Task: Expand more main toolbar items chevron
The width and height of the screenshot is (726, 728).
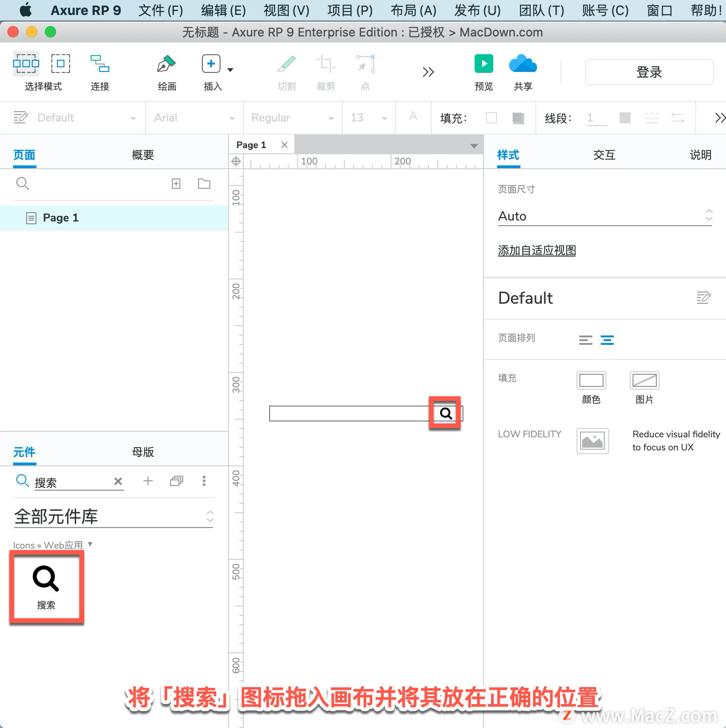Action: (428, 72)
